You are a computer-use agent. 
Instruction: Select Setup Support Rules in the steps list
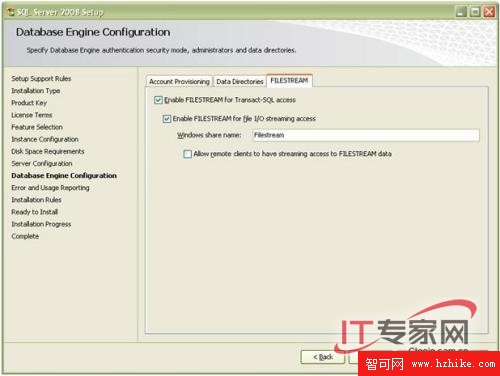pos(41,79)
